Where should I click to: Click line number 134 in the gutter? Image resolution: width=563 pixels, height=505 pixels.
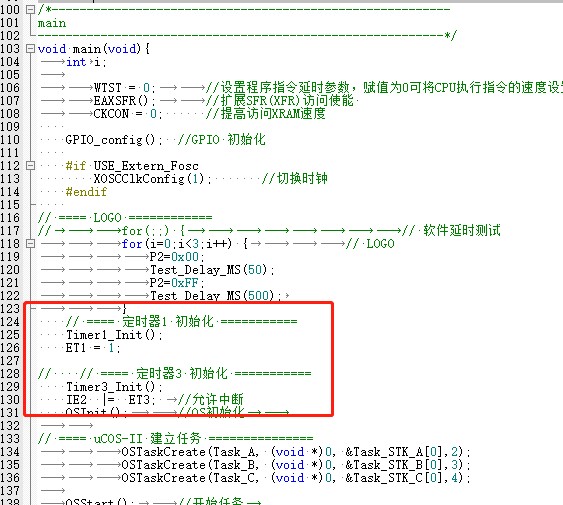10,451
